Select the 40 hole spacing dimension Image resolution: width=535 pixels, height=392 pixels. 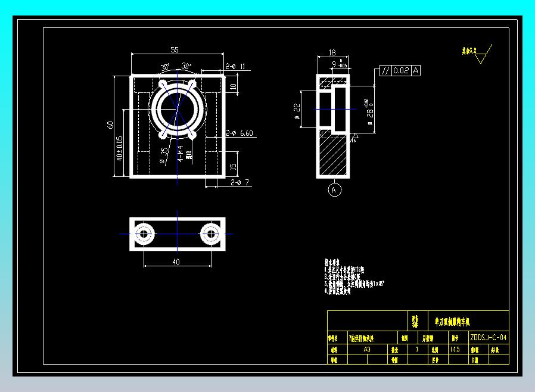tap(176, 262)
